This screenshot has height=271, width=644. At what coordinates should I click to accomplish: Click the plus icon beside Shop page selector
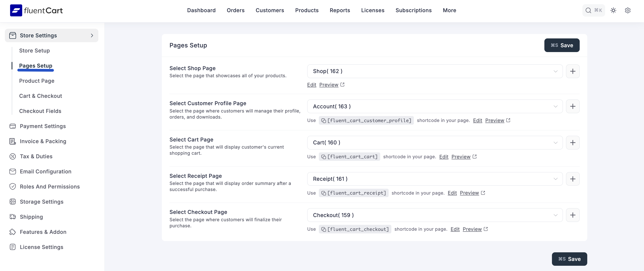click(x=573, y=71)
